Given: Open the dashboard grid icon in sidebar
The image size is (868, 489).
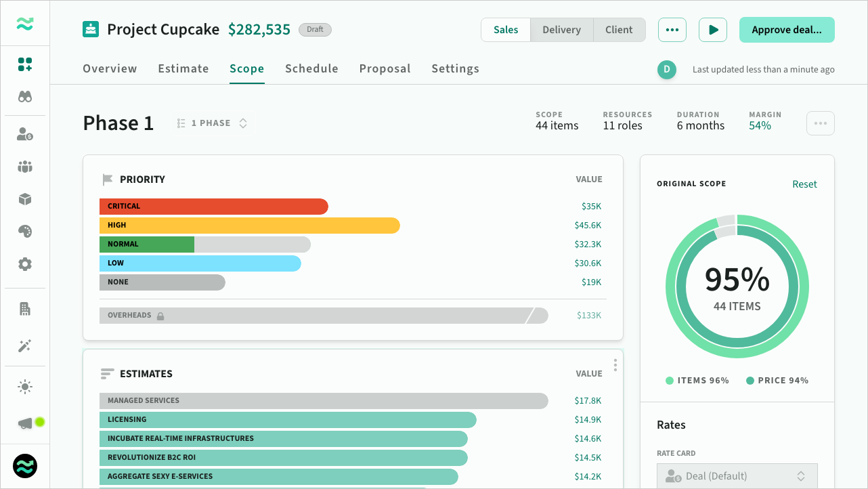Looking at the screenshot, I should coord(25,65).
